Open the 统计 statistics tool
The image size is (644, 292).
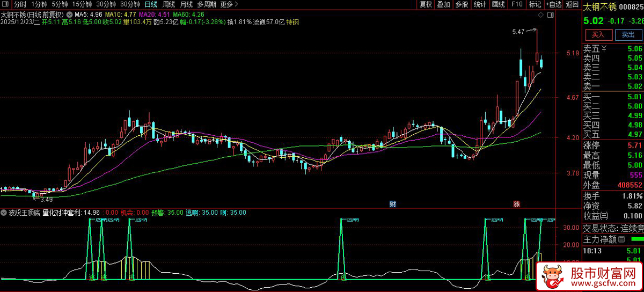[480, 4]
